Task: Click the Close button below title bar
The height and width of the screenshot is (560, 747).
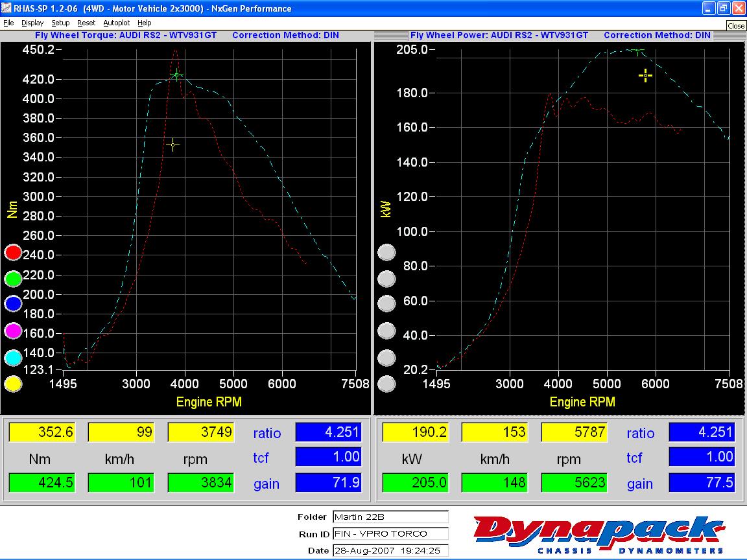Action: (x=736, y=26)
